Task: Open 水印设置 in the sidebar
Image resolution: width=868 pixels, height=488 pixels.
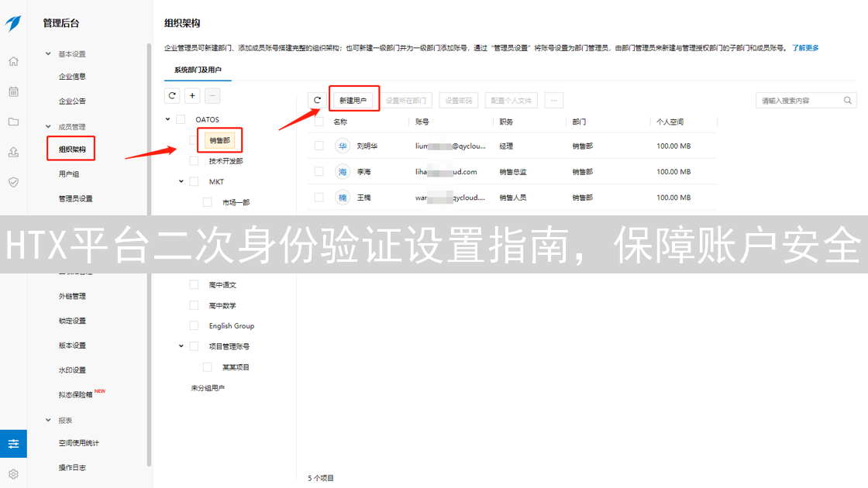Action: 73,370
